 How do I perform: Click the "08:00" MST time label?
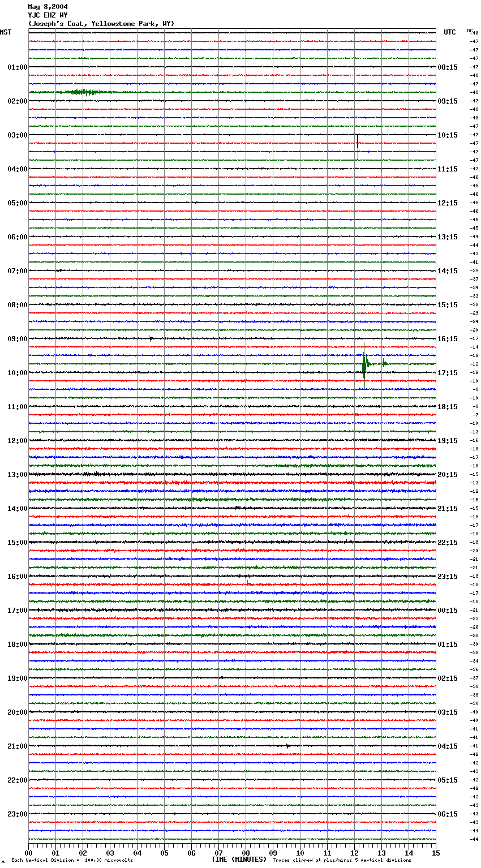(x=18, y=305)
